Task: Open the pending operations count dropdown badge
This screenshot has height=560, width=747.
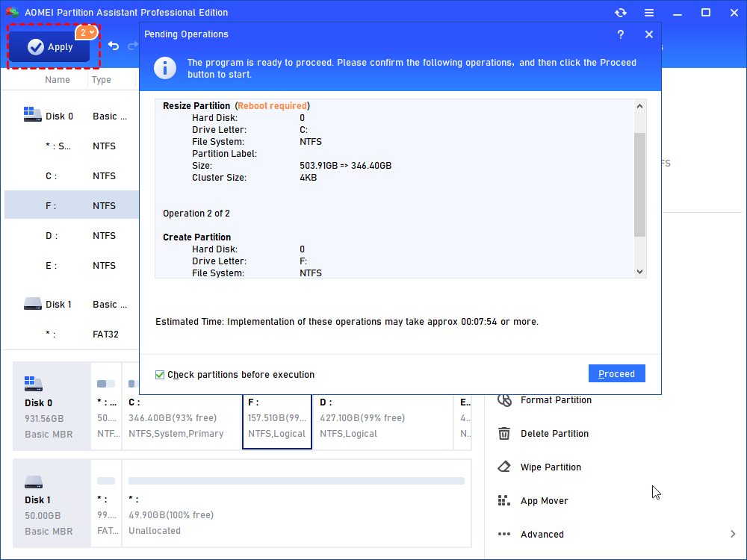Action: 87,33
